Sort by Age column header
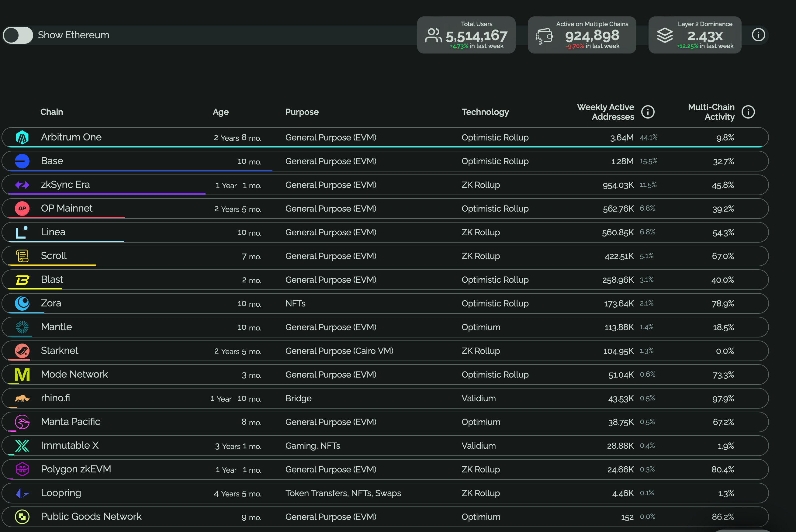This screenshot has width=796, height=532. pos(220,112)
